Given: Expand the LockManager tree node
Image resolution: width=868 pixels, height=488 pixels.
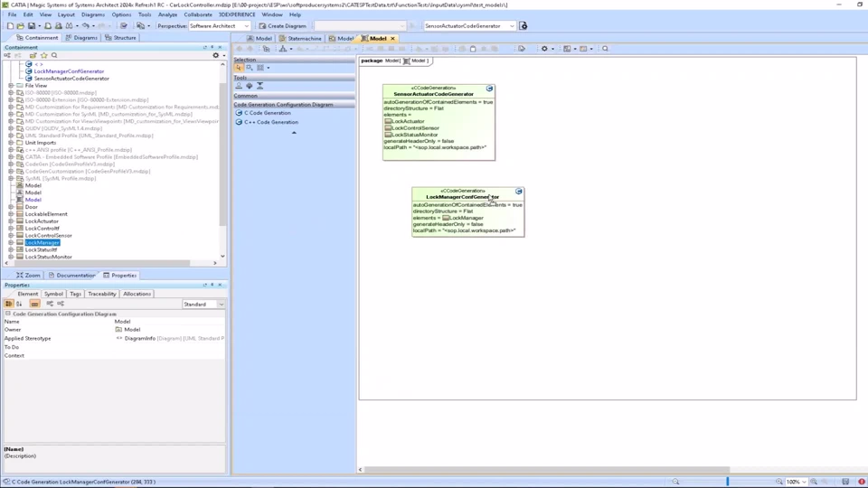Looking at the screenshot, I should (11, 242).
